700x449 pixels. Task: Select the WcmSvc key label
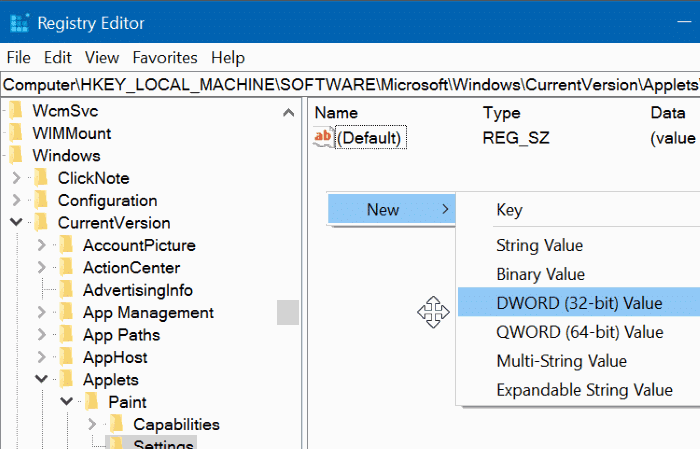pyautogui.click(x=65, y=111)
